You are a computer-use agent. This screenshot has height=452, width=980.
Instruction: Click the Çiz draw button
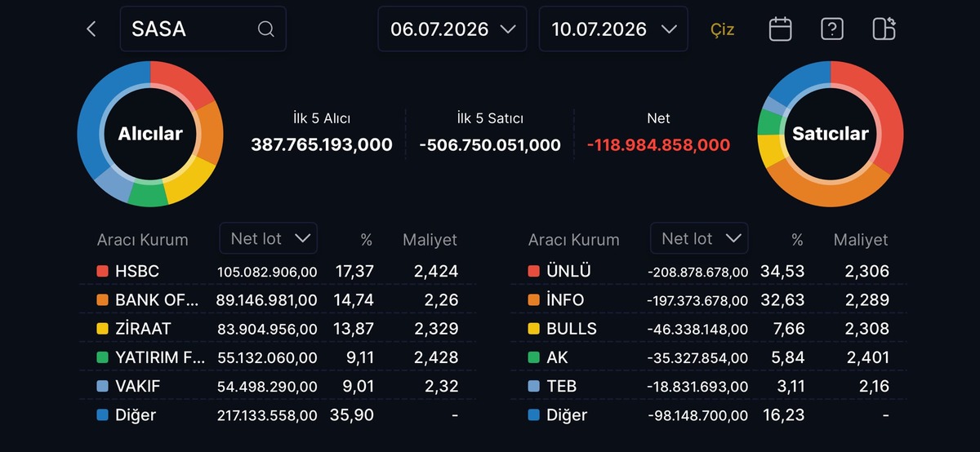(722, 29)
